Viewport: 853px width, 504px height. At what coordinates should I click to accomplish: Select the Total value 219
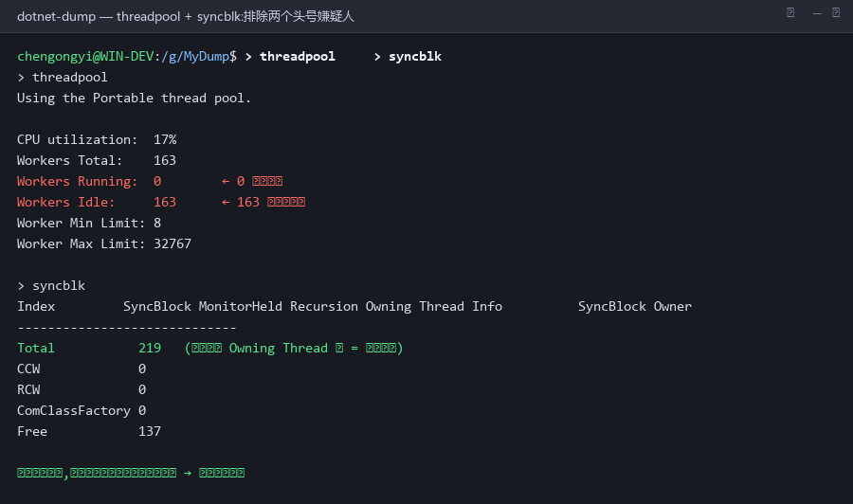tap(150, 348)
